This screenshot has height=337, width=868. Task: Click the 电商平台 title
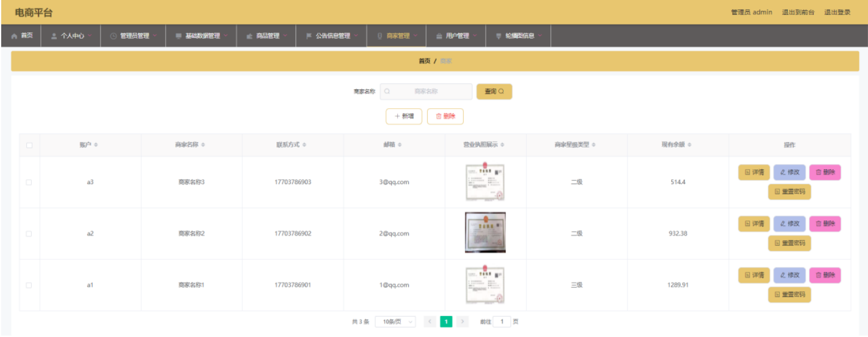pyautogui.click(x=33, y=13)
